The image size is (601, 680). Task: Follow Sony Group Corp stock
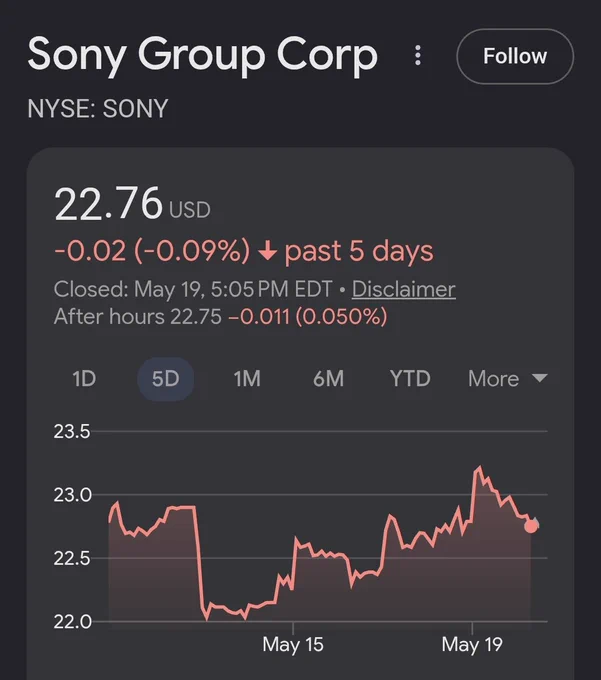515,56
